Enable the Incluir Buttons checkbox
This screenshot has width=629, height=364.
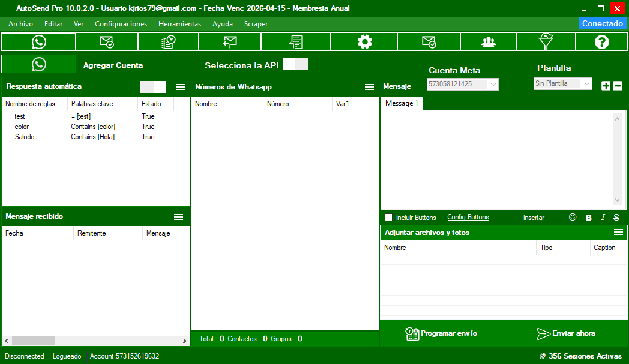[x=389, y=218]
